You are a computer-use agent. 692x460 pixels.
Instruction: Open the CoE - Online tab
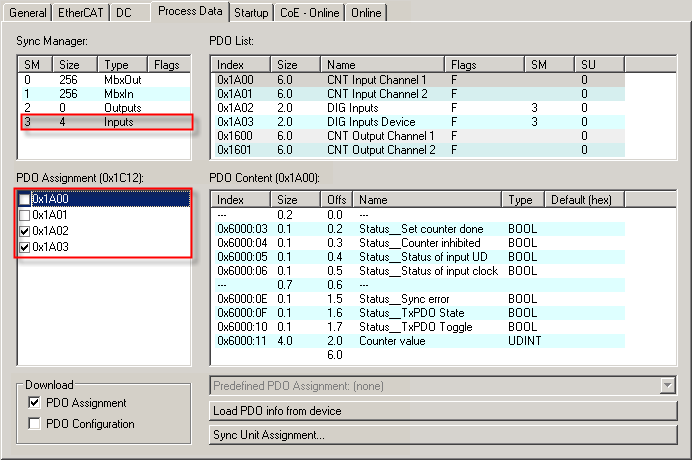point(309,12)
